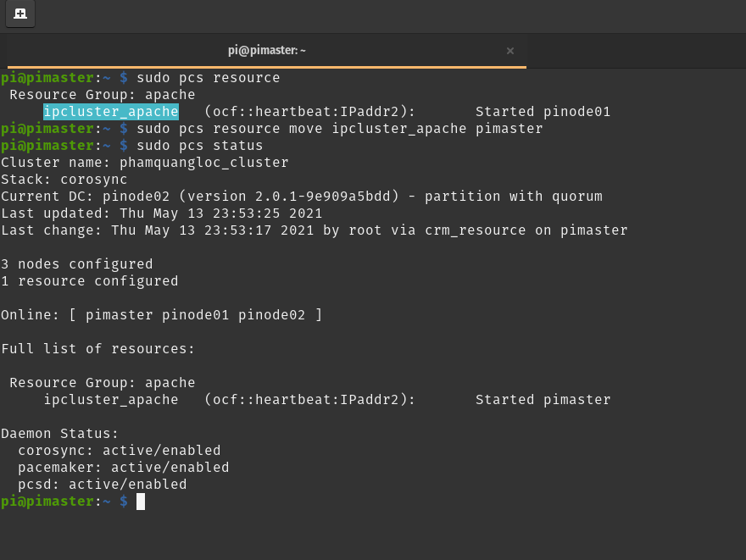Screen dimensions: 746x560
Task: Click the 'Full list of resources:' heading
Action: [x=97, y=349]
